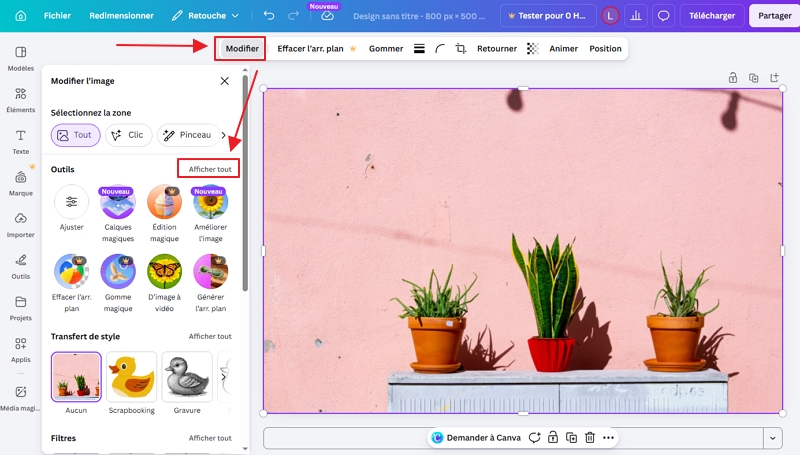Open the Générer l'arr. plan tool
Image resolution: width=800 pixels, height=455 pixels.
[x=210, y=284]
